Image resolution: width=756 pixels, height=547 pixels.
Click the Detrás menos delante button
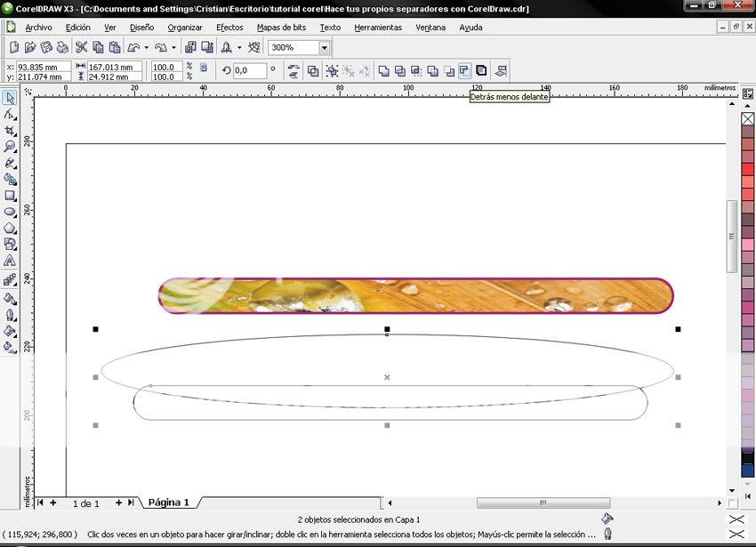pos(464,71)
